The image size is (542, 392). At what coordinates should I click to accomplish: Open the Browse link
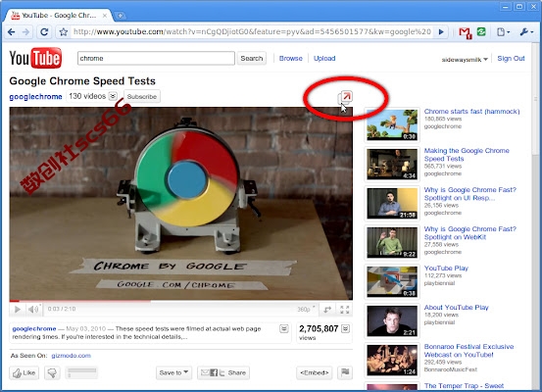tap(291, 59)
